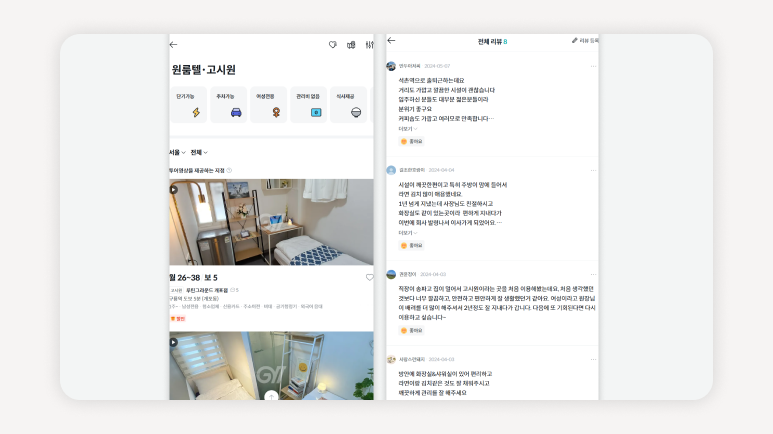Open the first reviewer's profile avatar
The width and height of the screenshot is (773, 434).
point(391,66)
